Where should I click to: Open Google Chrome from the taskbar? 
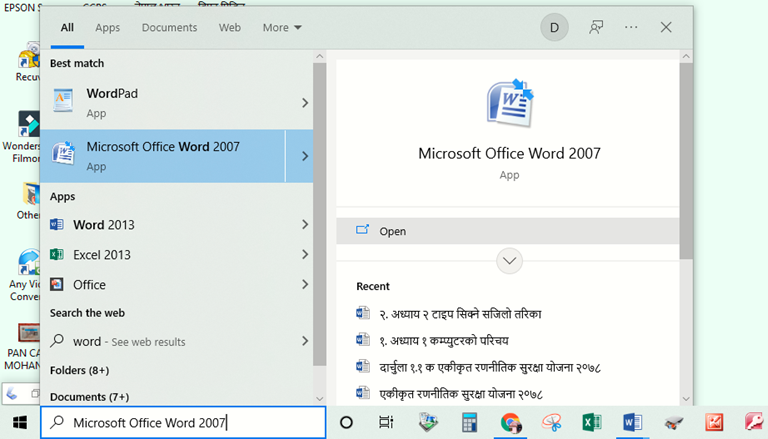510,422
